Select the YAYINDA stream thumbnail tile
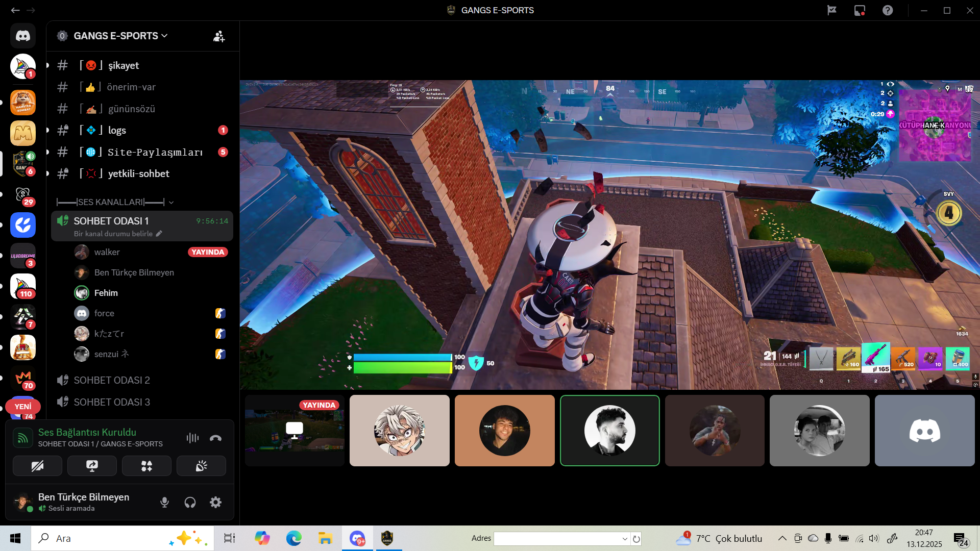This screenshot has width=980, height=551. [x=295, y=430]
